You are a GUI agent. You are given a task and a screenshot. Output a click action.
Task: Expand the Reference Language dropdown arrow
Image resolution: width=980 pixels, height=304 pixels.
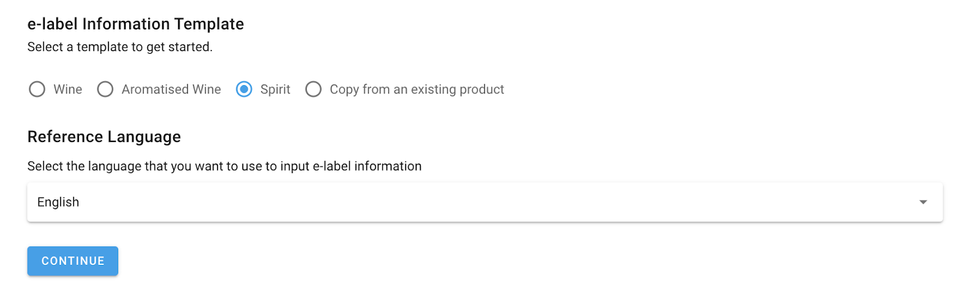(x=923, y=202)
